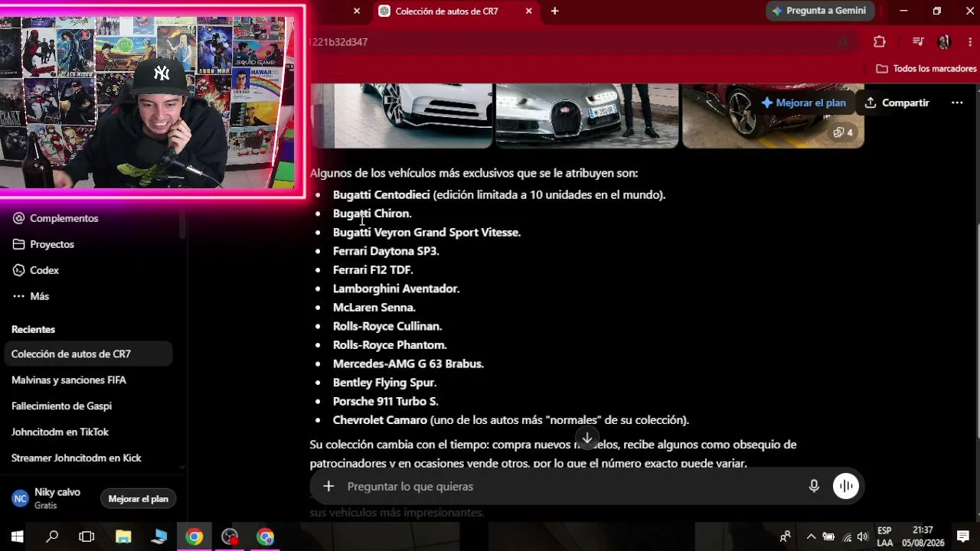Image resolution: width=980 pixels, height=551 pixels.
Task: Start voice mode with the waveform button
Action: pyautogui.click(x=846, y=487)
